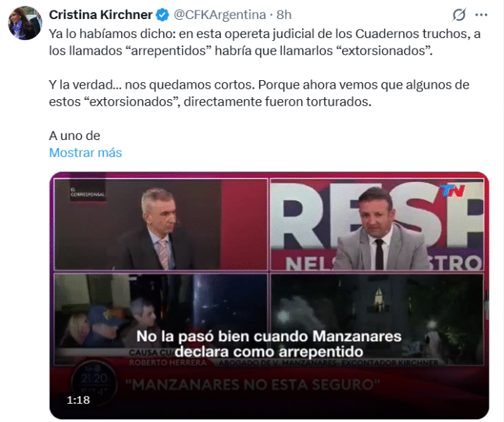
Task: Expand tweet with Mostrar más
Action: pyautogui.click(x=85, y=153)
